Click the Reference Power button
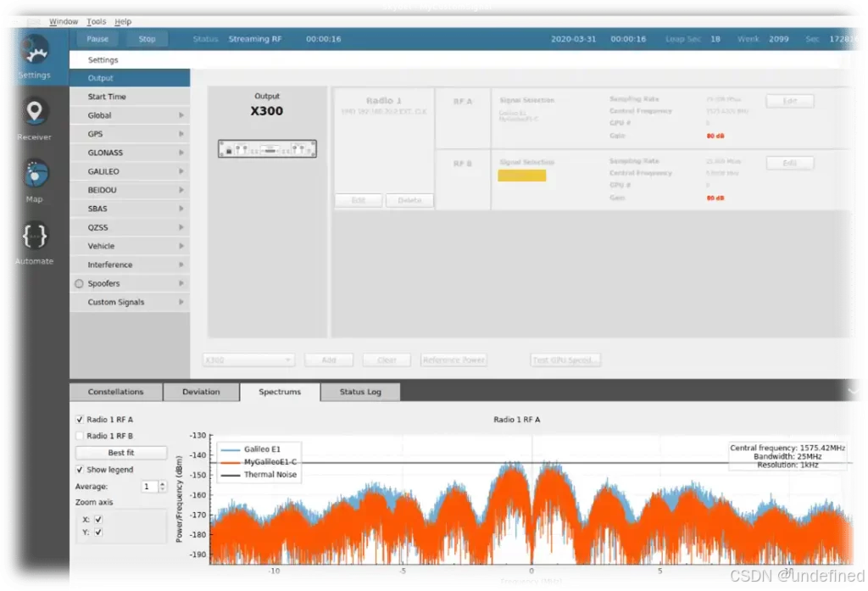The width and height of the screenshot is (868, 591). click(453, 360)
